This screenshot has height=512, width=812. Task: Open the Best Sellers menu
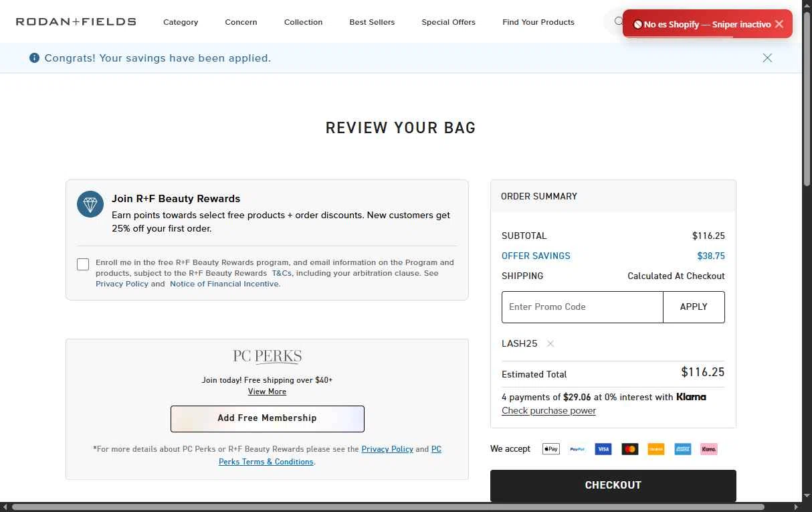(372, 22)
